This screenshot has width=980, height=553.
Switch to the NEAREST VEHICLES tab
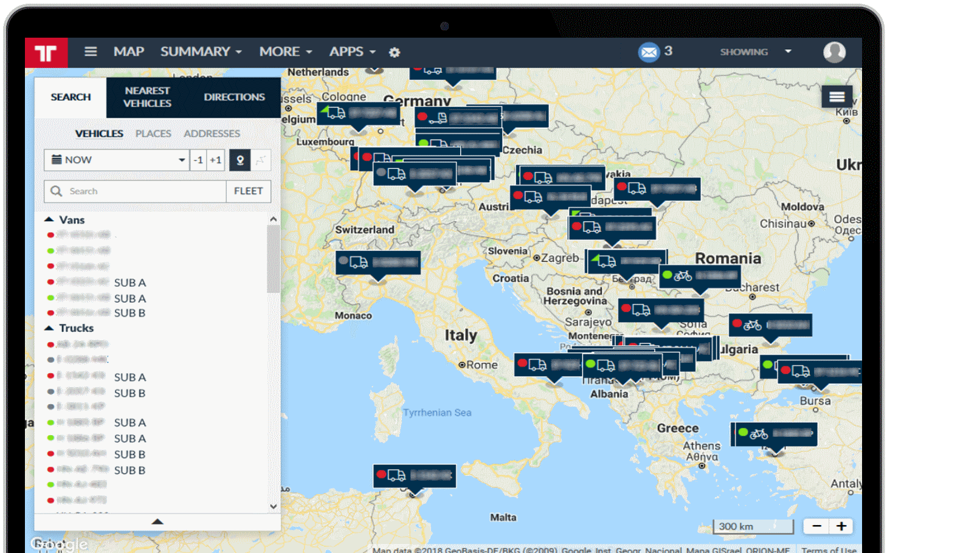pos(147,97)
